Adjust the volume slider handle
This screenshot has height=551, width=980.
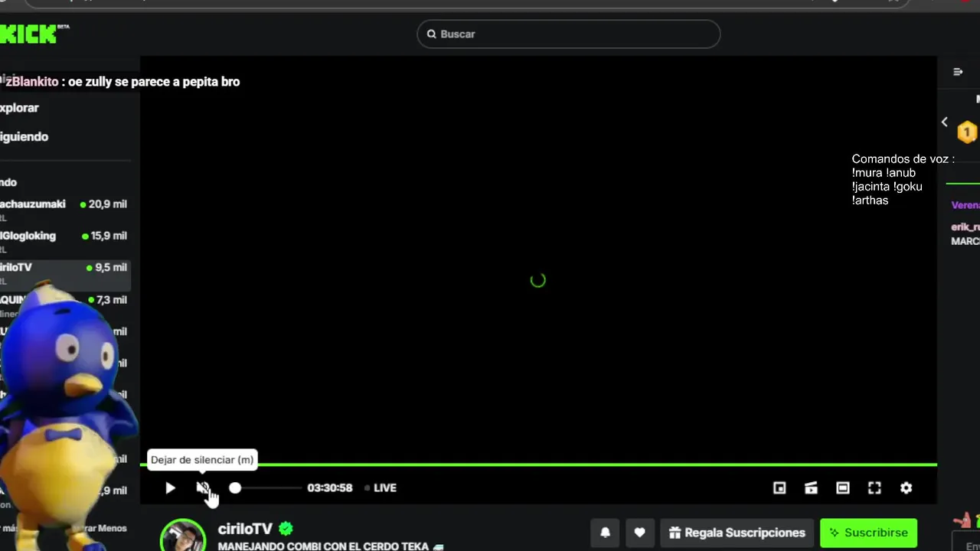pos(235,487)
